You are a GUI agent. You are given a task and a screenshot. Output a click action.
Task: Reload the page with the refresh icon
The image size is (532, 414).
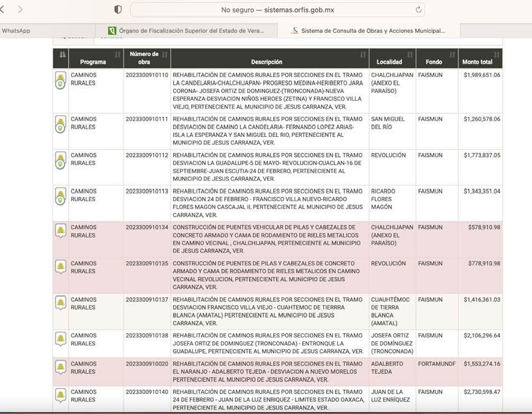point(418,9)
